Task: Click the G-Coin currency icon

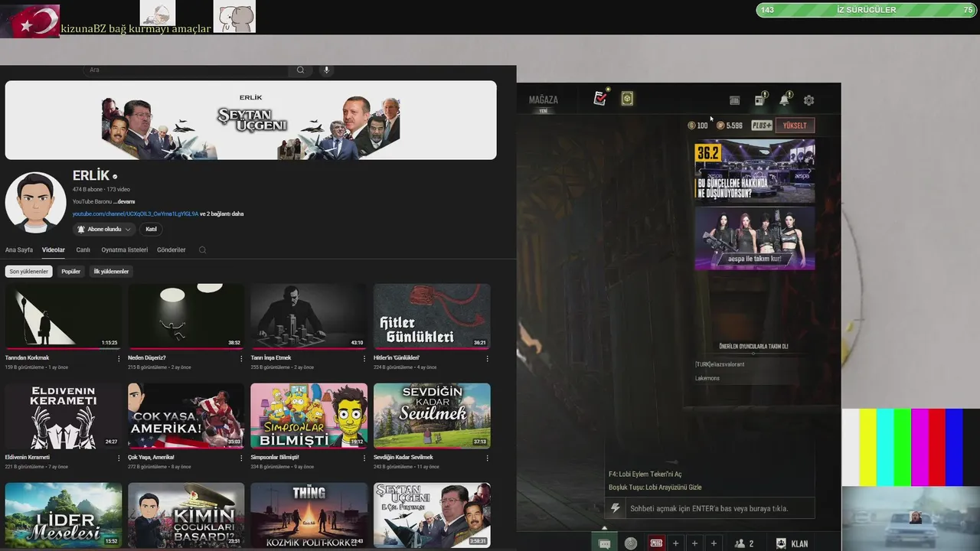Action: click(x=691, y=126)
